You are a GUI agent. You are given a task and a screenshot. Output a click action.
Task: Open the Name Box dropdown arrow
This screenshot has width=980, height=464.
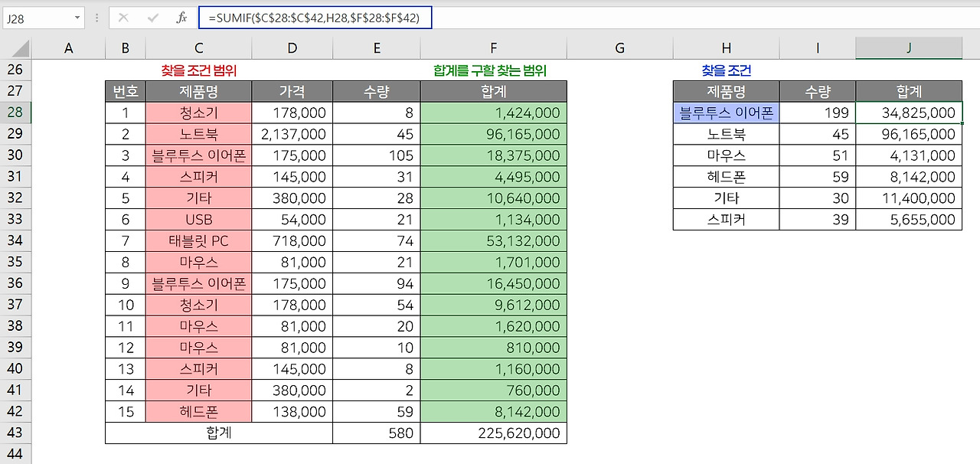[78, 18]
